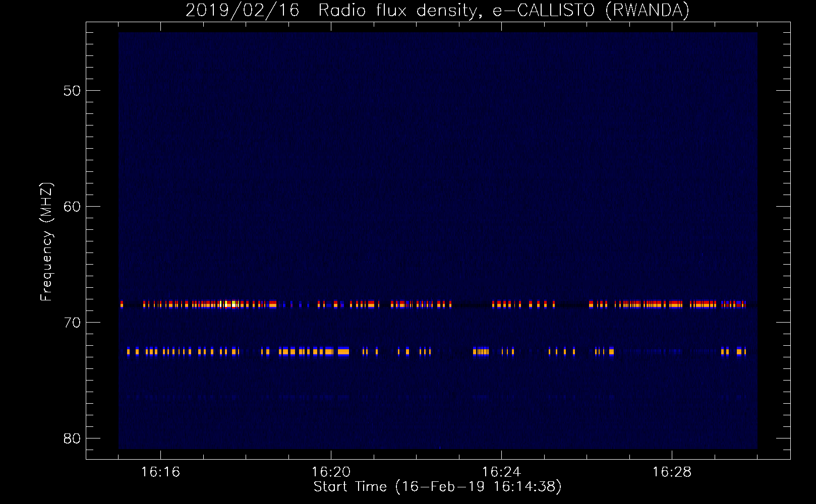
Task: Click the 80 MHz frequency tick label
Action: 72,438
